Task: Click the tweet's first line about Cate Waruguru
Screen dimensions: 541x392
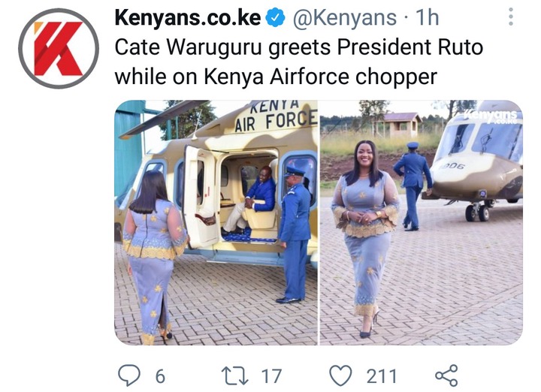Action: [299, 47]
